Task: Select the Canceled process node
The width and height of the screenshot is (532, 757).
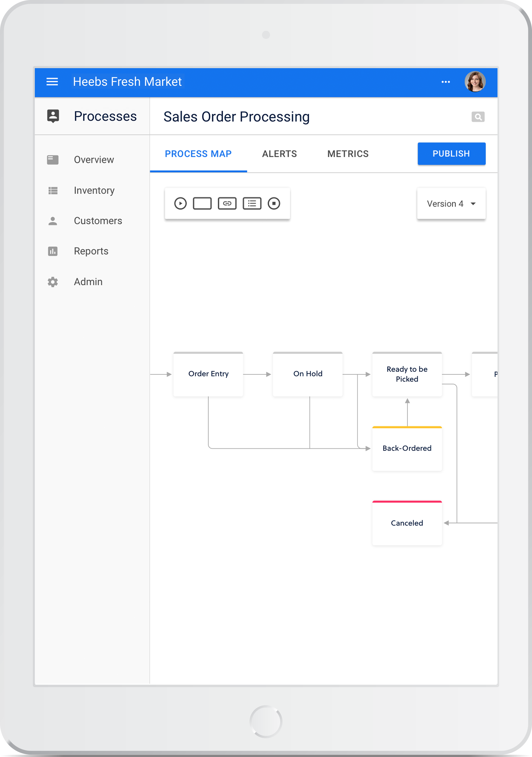Action: point(407,523)
